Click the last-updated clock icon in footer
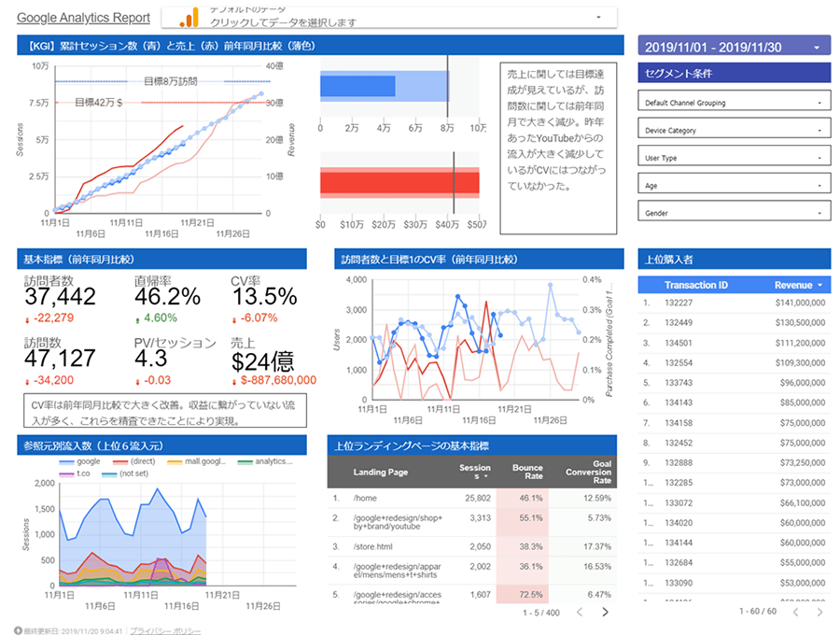The width and height of the screenshot is (840, 635). click(x=18, y=630)
